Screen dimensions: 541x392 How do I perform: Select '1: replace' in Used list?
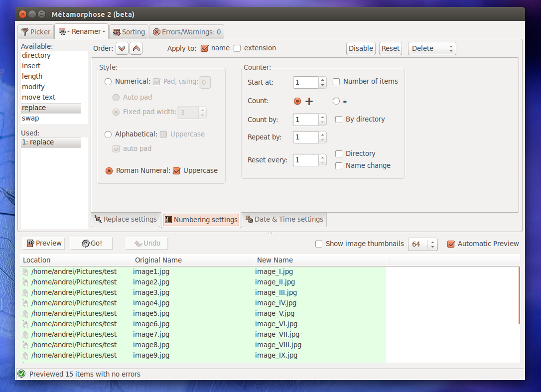[51, 142]
